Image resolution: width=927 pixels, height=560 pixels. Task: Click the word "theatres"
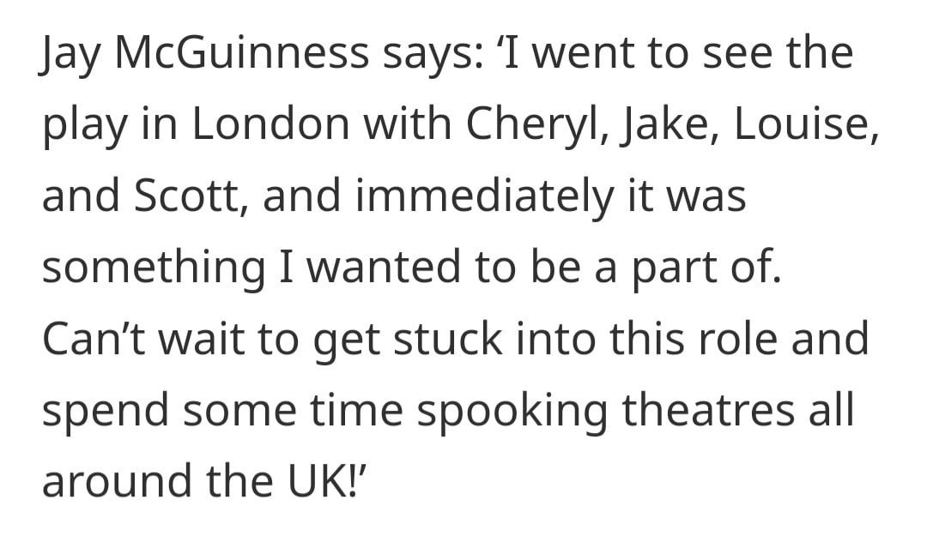coord(708,409)
